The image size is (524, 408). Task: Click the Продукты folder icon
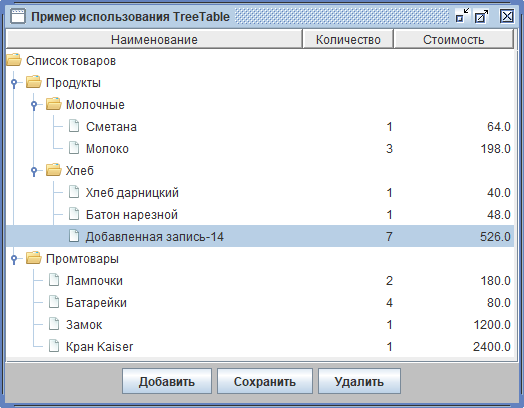33,82
